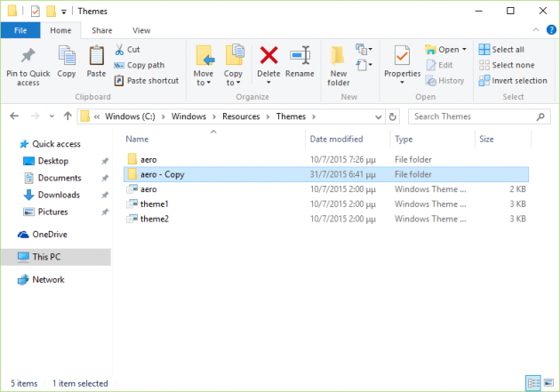Open the address bar previous locations dropdown

(x=378, y=117)
